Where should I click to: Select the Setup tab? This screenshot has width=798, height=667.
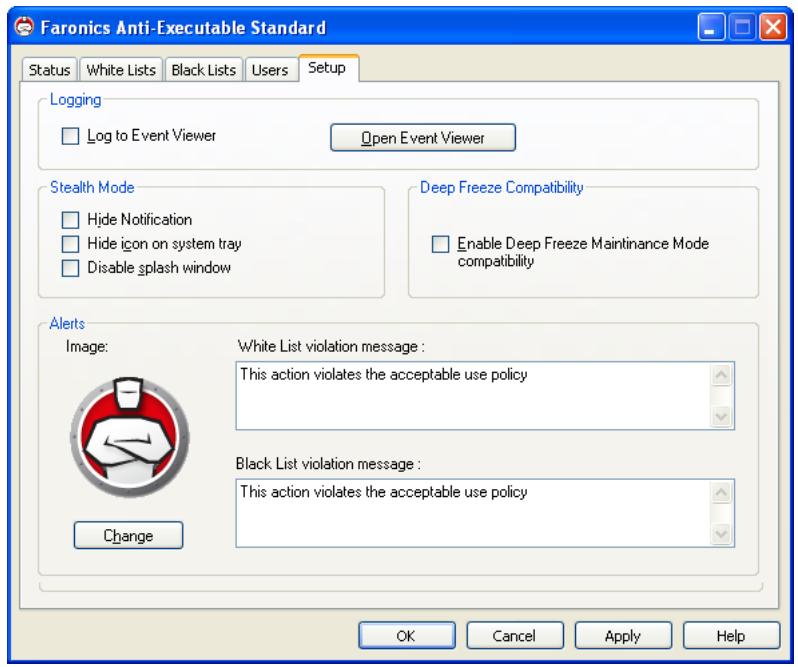327,68
